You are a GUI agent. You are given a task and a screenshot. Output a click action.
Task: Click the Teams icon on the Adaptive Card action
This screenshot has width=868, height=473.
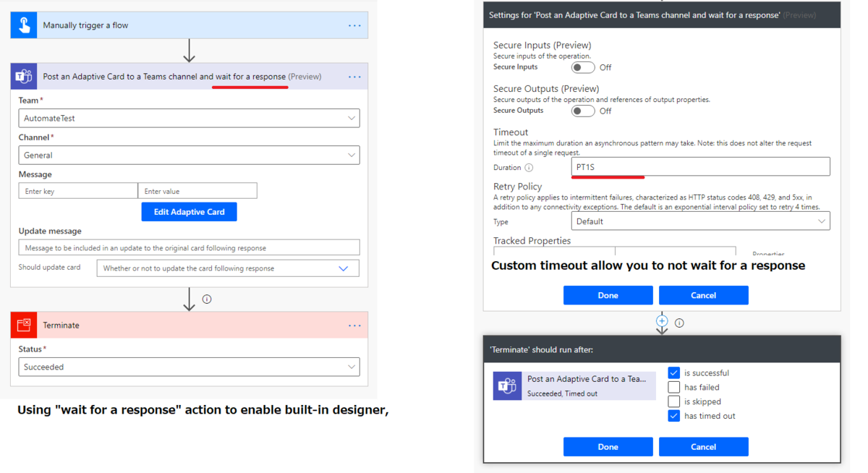(x=24, y=76)
